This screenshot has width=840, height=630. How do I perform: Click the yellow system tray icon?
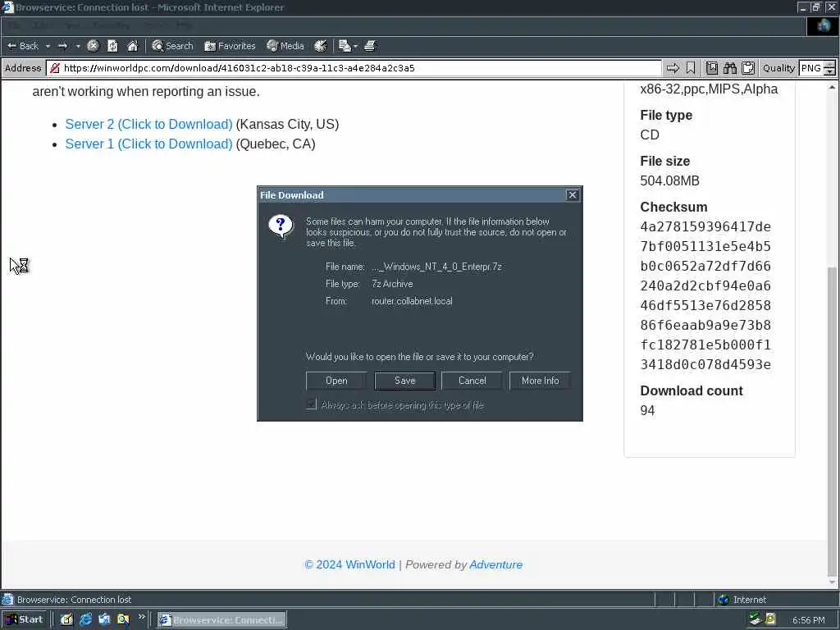770,619
